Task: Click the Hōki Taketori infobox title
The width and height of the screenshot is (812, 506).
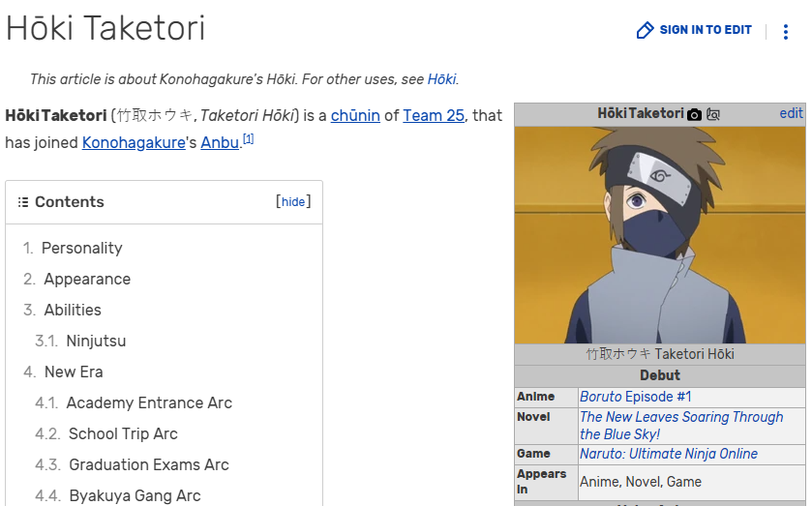Action: tap(641, 113)
